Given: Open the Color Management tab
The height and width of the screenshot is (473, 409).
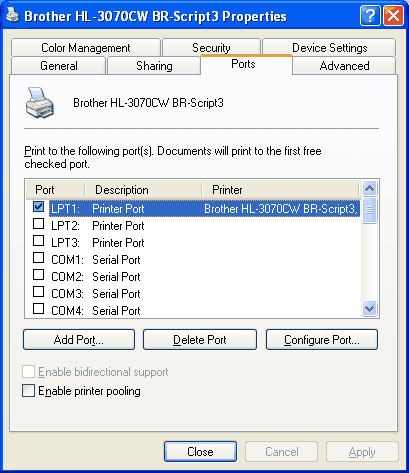Looking at the screenshot, I should pos(86,48).
